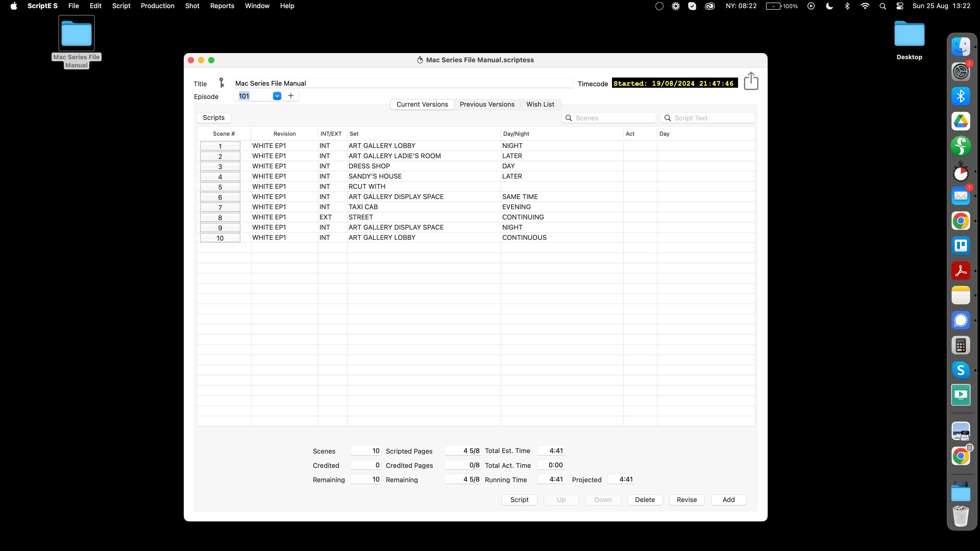Launch the Calculator dock icon

coord(961,345)
